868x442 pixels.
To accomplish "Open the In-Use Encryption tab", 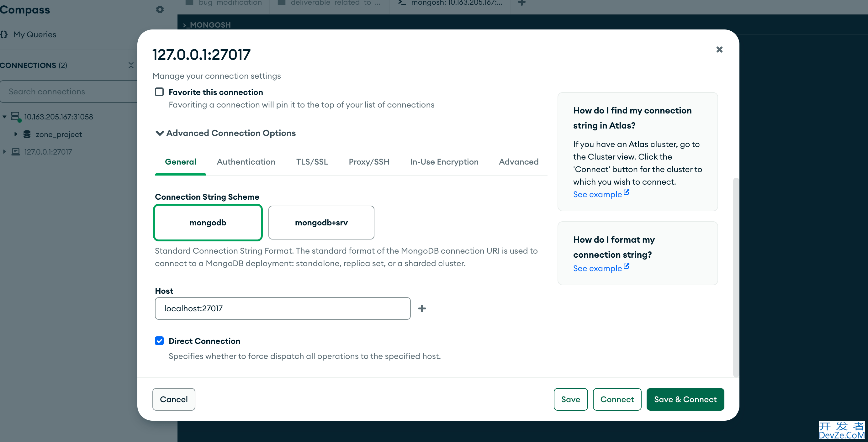I will (444, 162).
